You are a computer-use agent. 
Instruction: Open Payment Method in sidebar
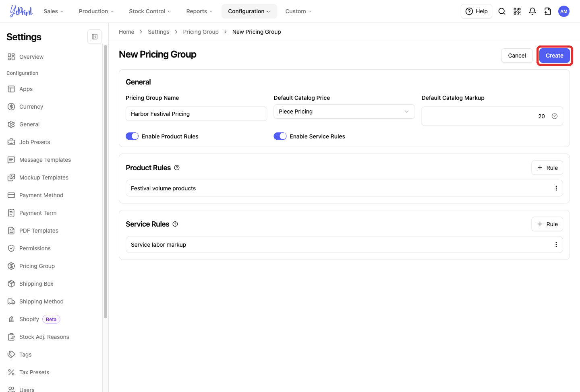(x=41, y=195)
